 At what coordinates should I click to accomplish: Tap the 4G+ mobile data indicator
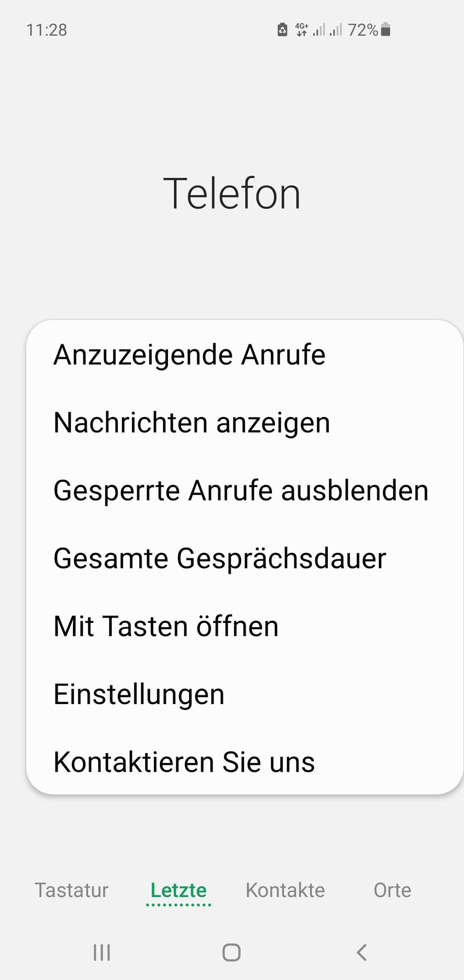pos(301,30)
